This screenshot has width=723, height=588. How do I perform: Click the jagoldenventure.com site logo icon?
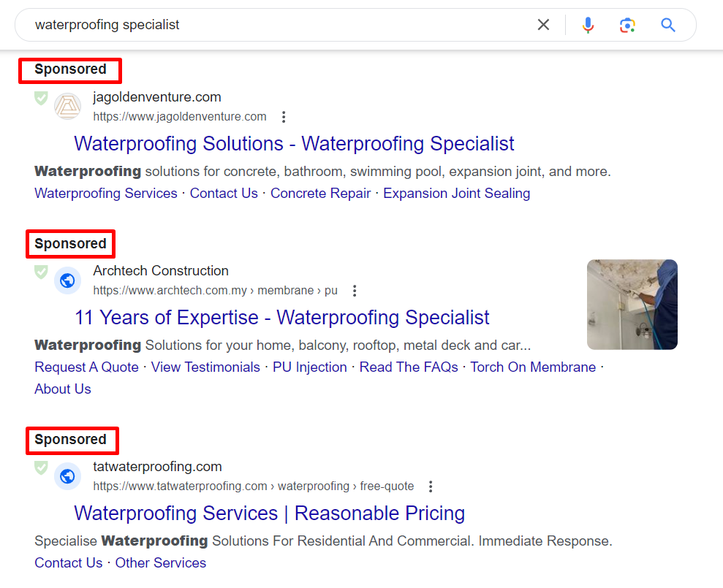(x=68, y=107)
